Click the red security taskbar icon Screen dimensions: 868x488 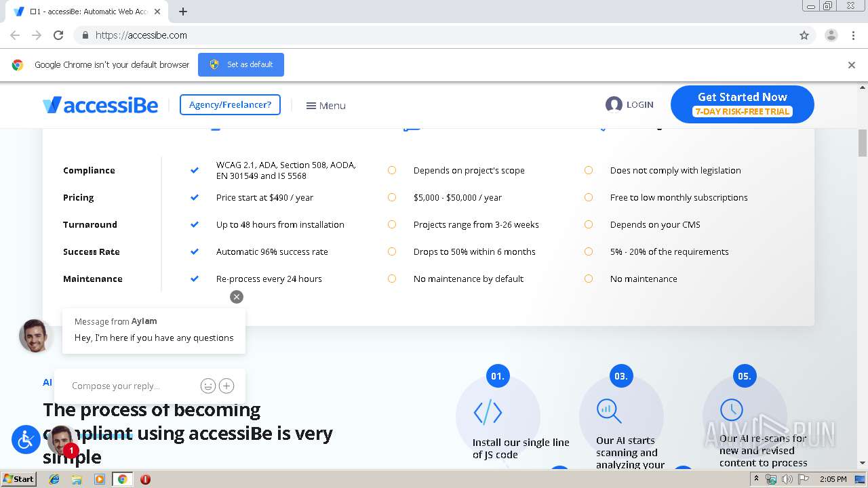tap(145, 479)
